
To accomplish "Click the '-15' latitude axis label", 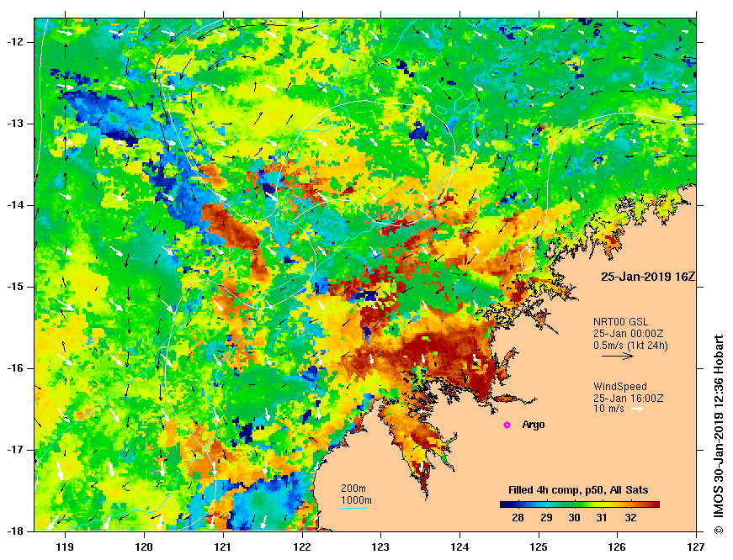I will (x=14, y=287).
